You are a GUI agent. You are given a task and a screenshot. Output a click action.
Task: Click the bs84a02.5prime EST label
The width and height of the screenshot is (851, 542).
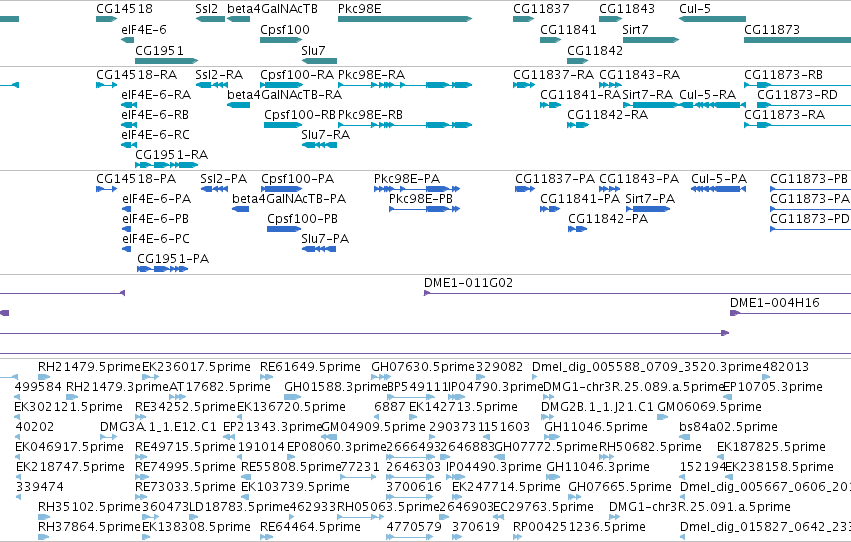pyautogui.click(x=728, y=427)
